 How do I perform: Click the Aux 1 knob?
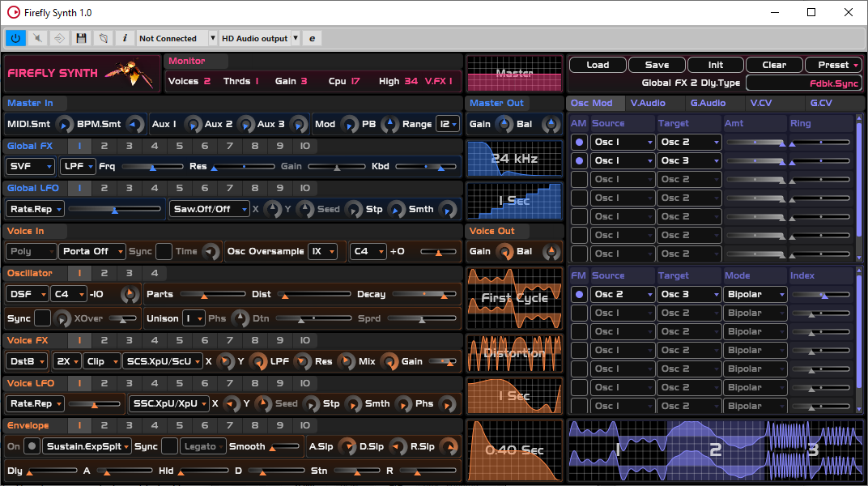(193, 125)
